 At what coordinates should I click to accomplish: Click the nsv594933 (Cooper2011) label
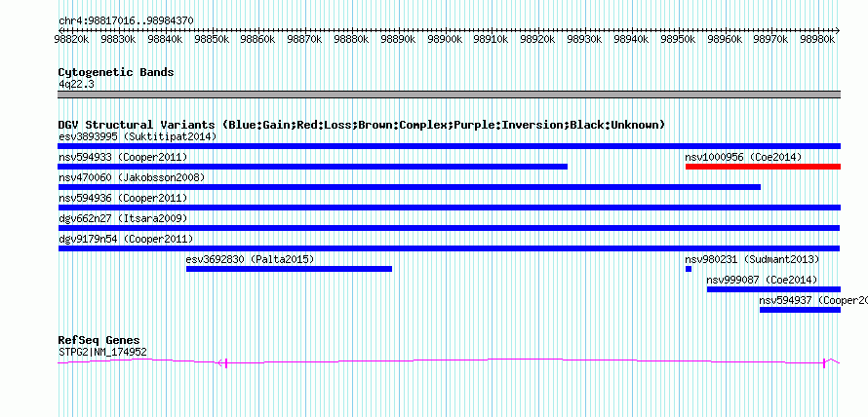123,157
